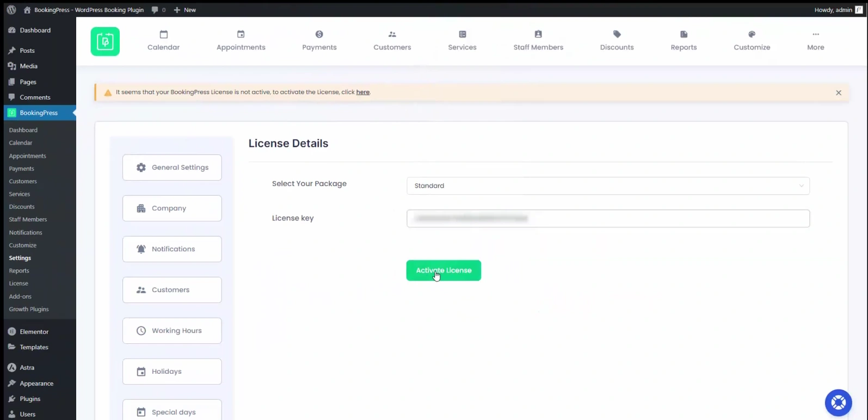868x420 pixels.
Task: Open Calendar in the top navigation
Action: point(163,41)
